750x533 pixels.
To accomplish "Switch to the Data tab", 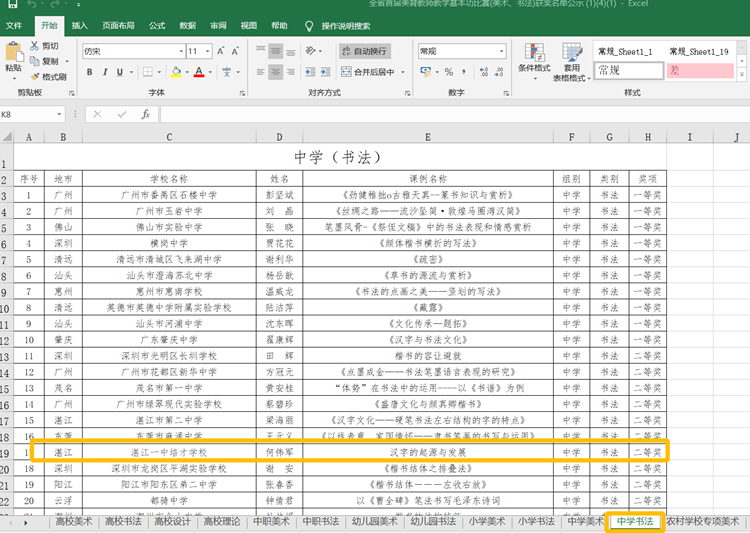I will (x=188, y=26).
